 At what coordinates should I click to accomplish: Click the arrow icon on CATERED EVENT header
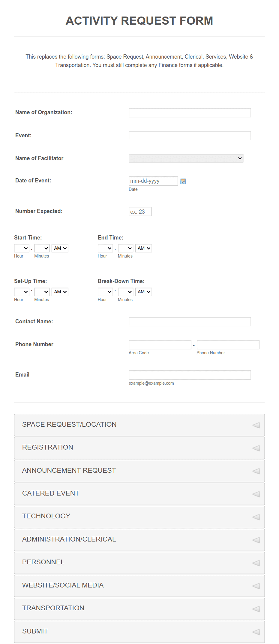(256, 494)
